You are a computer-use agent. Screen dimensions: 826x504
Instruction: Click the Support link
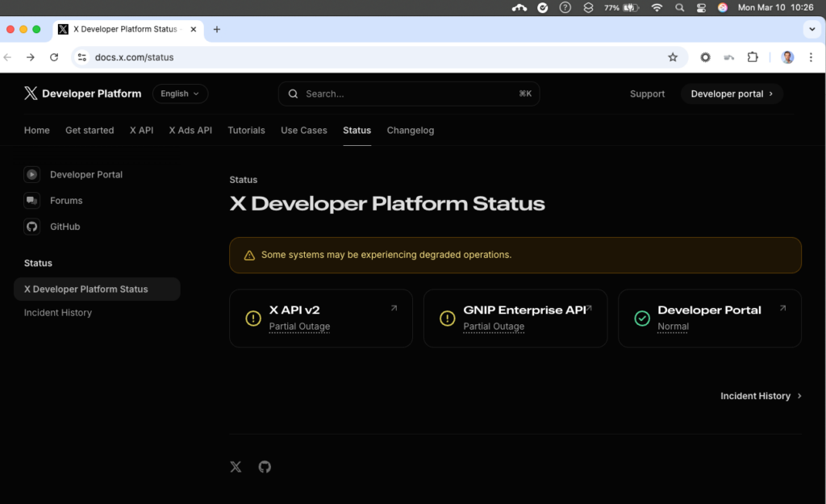648,94
